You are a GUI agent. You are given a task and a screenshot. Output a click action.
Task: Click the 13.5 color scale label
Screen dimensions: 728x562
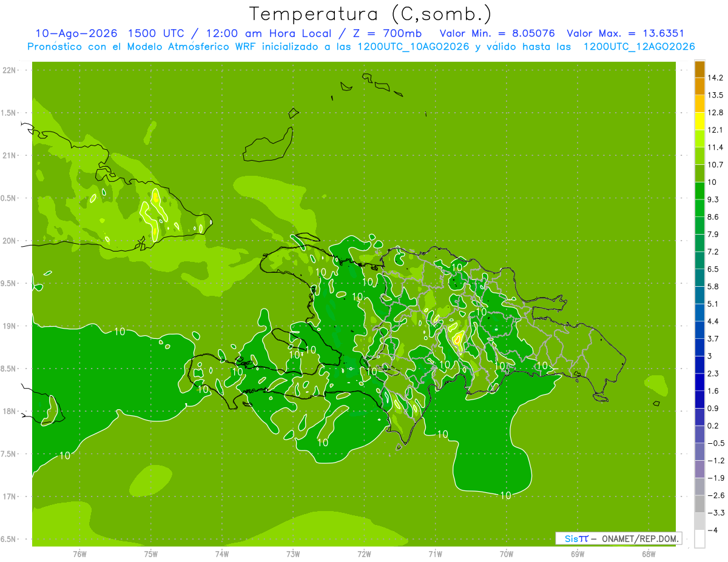point(716,95)
